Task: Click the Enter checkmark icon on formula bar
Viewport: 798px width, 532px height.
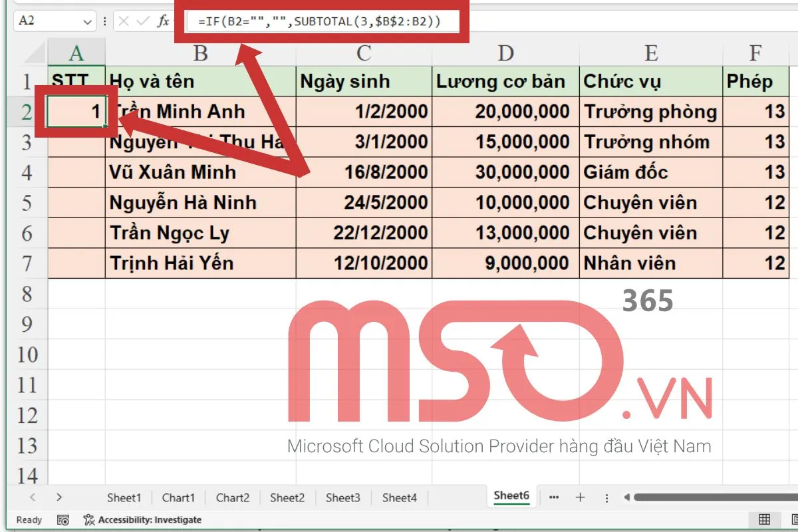Action: (144, 21)
